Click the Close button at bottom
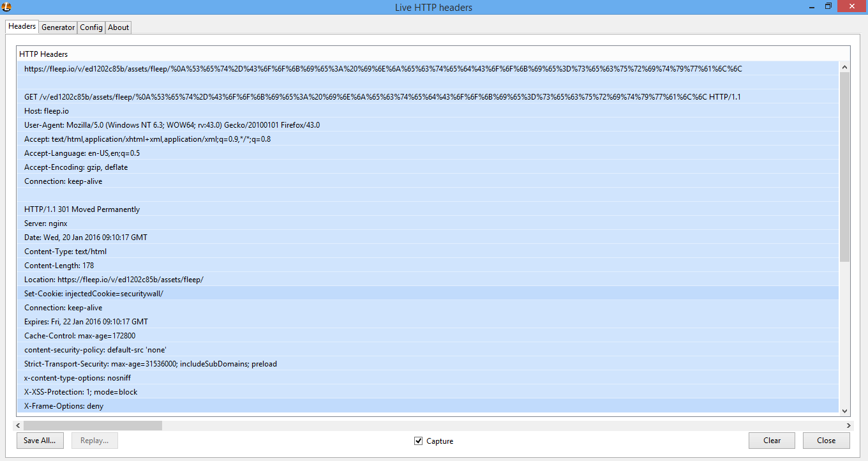This screenshot has width=868, height=461. pyautogui.click(x=826, y=441)
